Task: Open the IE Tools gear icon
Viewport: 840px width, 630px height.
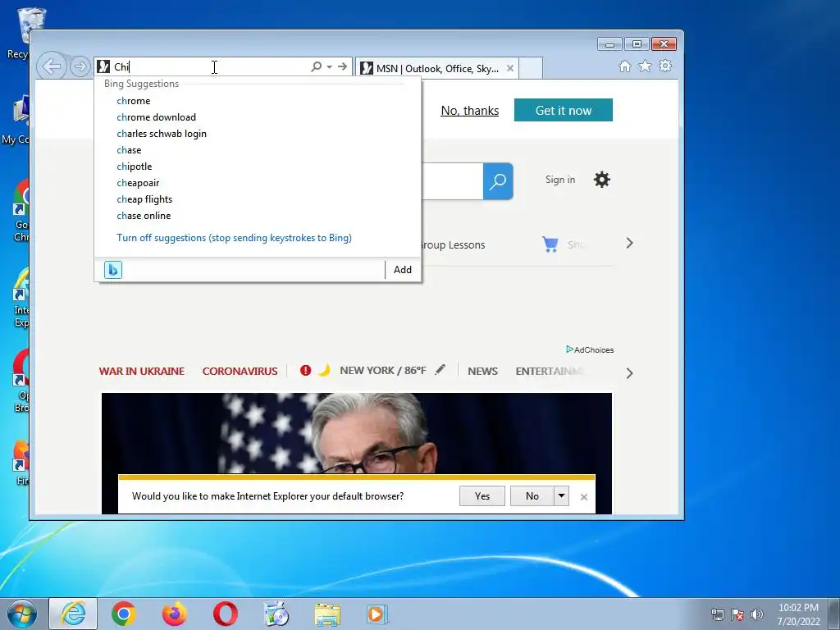Action: pyautogui.click(x=665, y=66)
